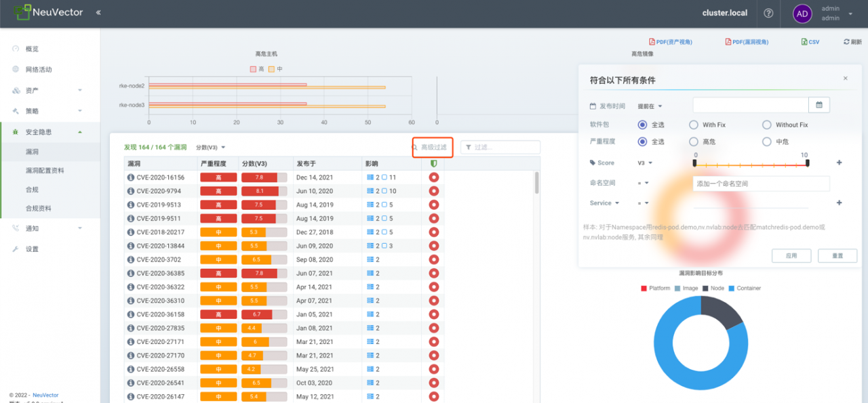Viewport: 868px width, 403px height.
Task: Add a score condition with the plus icon
Action: coord(839,163)
